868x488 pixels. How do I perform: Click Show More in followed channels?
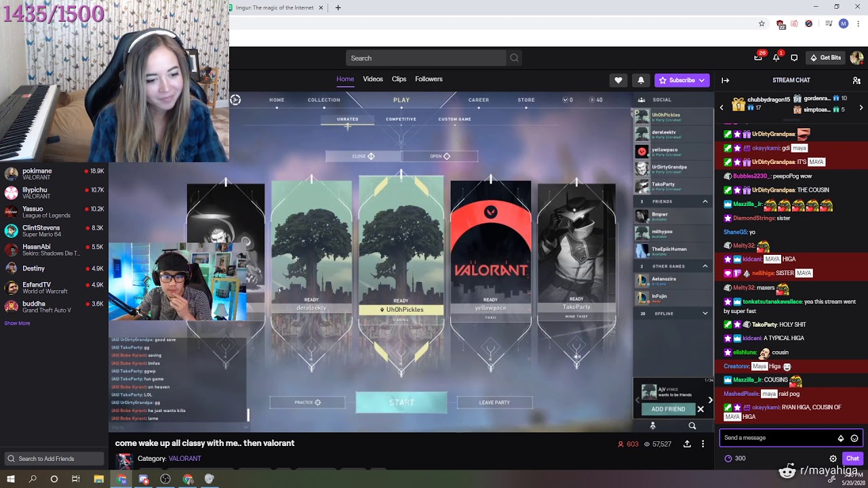pos(17,323)
